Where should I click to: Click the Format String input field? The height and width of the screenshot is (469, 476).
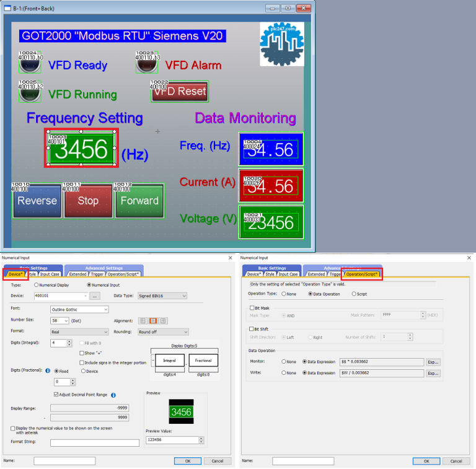pos(94,443)
